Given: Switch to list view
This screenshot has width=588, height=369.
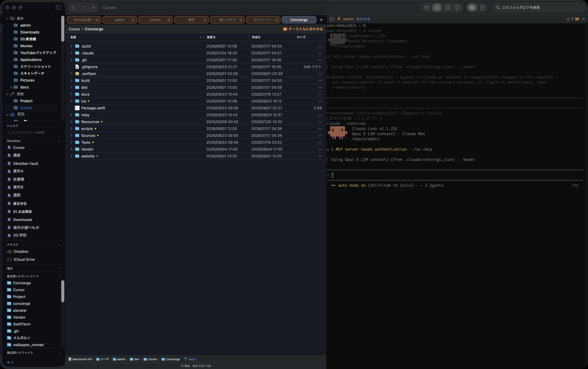Looking at the screenshot, I should [x=437, y=7].
